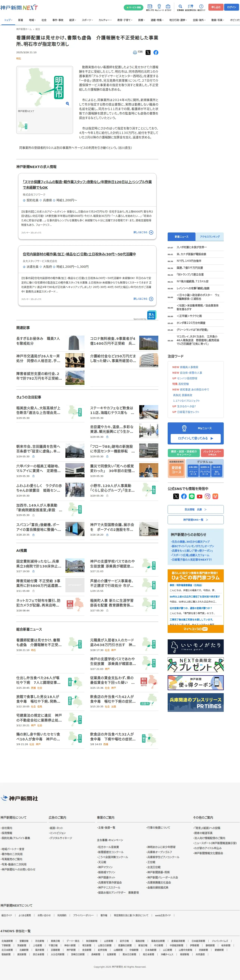Image resolution: width=240 pixels, height=980 pixels.
Task: Click the green サービス・事業 button
Action: click(134, 7)
